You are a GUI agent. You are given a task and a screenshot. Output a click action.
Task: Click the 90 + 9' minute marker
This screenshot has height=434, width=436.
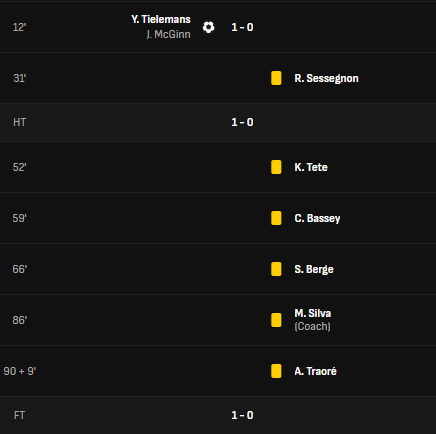tap(20, 371)
